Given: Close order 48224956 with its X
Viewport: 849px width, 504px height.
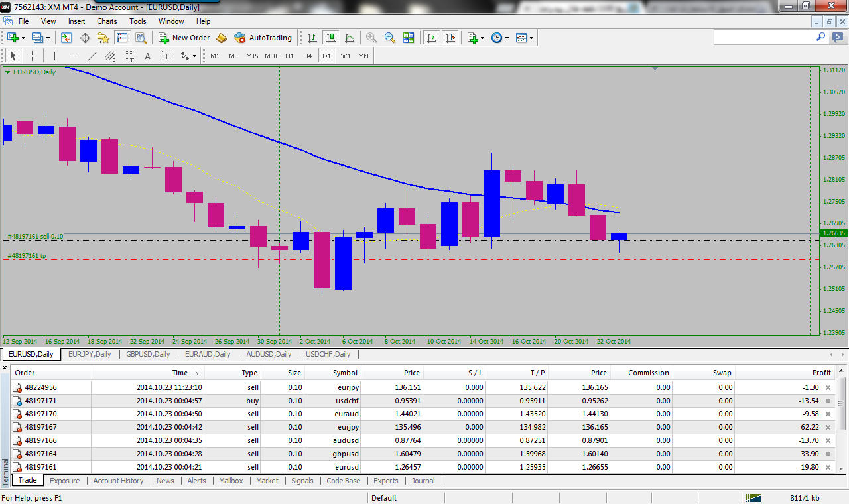Looking at the screenshot, I should tap(827, 387).
